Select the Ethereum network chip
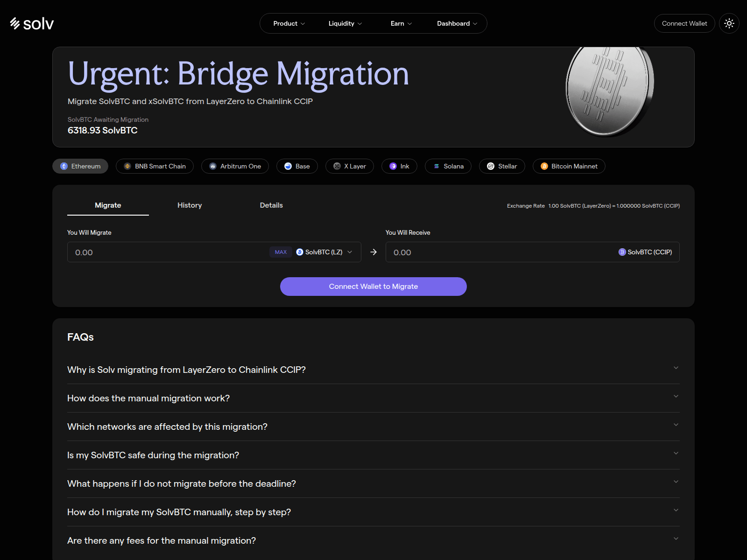Image resolution: width=747 pixels, height=560 pixels. pyautogui.click(x=80, y=166)
